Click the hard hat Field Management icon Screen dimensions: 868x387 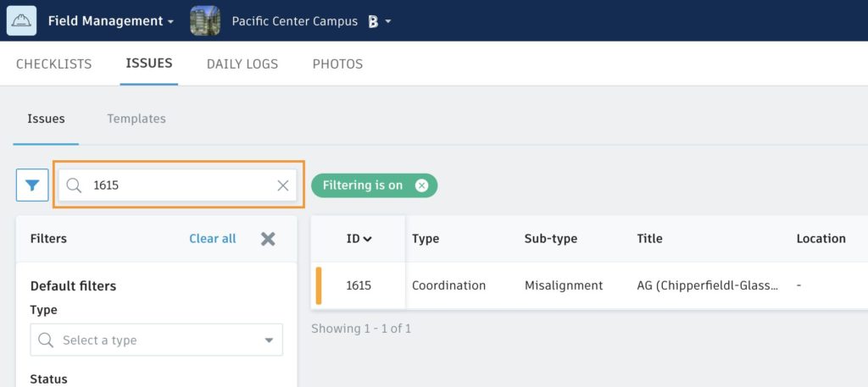tap(21, 21)
